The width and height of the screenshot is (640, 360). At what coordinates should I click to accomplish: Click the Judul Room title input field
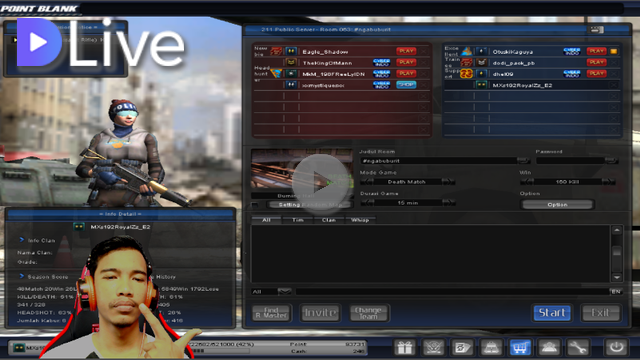coord(439,161)
